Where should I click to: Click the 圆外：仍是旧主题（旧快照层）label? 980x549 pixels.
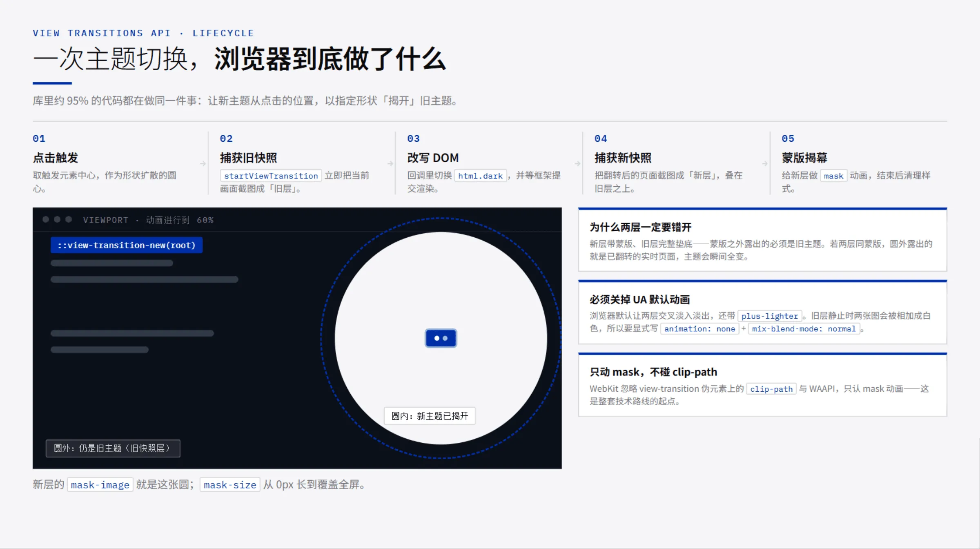pyautogui.click(x=113, y=448)
